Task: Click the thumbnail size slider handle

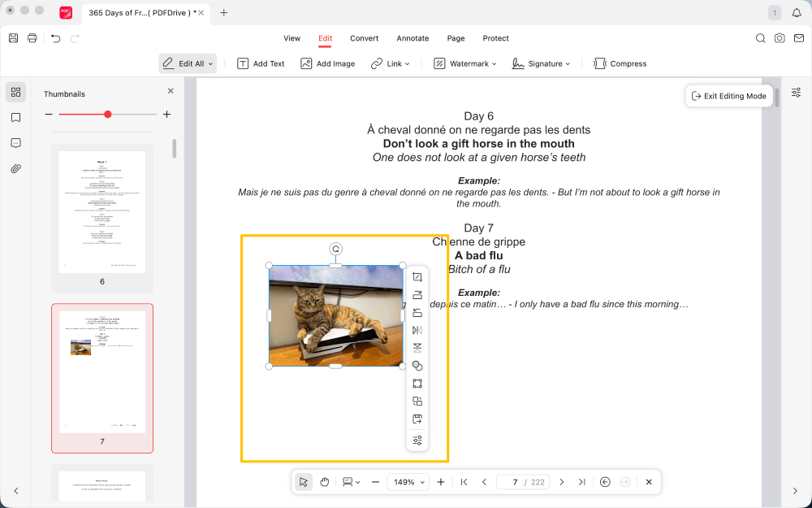Action: [107, 115]
